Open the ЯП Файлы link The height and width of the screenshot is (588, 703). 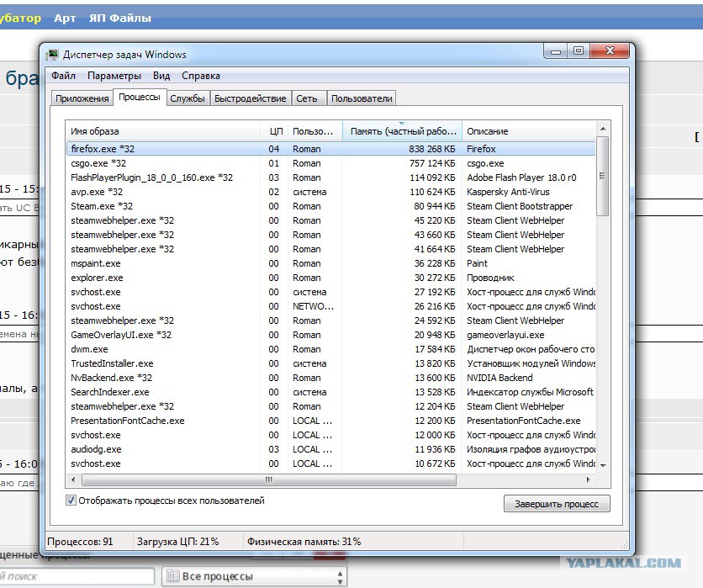[119, 19]
